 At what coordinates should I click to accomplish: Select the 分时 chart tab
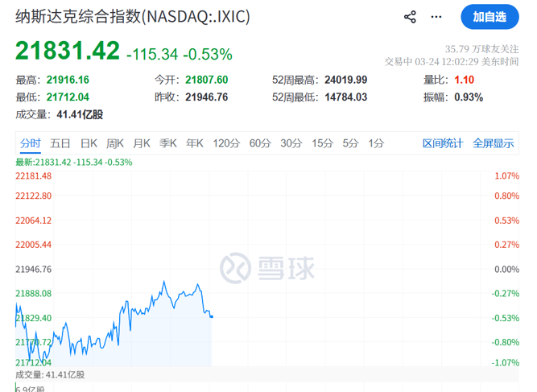coord(31,143)
